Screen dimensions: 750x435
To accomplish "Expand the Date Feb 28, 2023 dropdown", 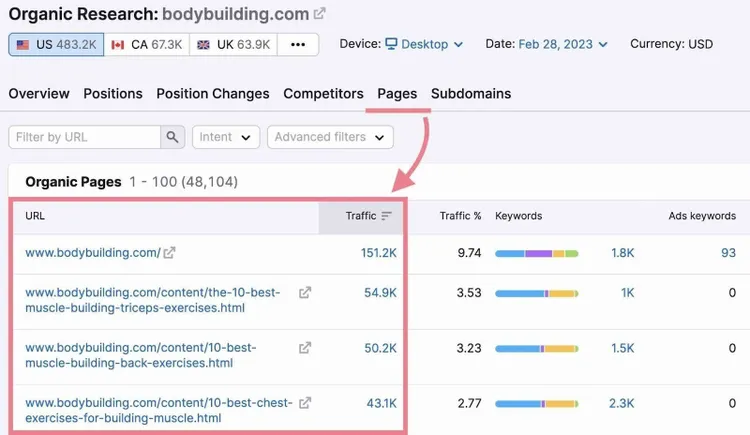I will pyautogui.click(x=563, y=44).
